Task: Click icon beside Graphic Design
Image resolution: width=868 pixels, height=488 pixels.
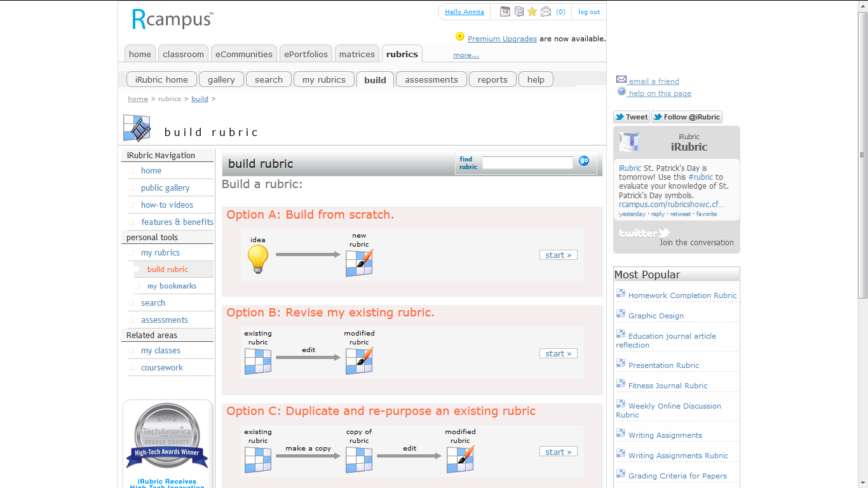Action: pyautogui.click(x=621, y=313)
